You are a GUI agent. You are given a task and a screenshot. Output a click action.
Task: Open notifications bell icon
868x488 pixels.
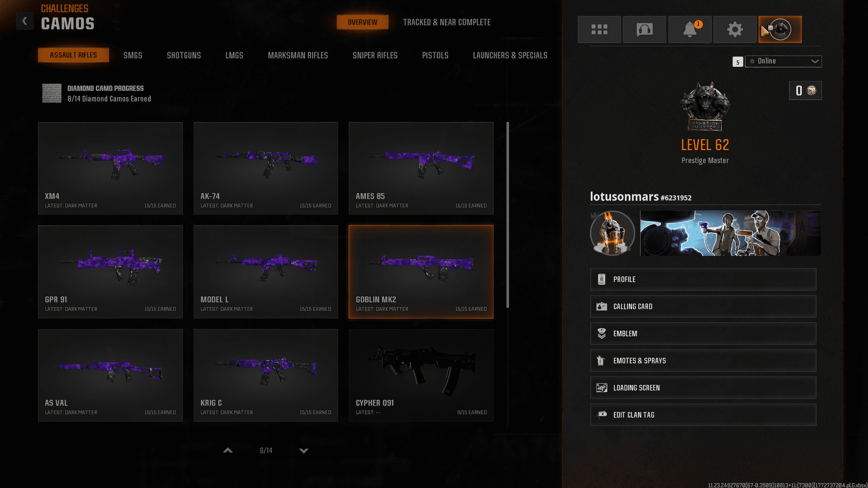click(x=689, y=29)
